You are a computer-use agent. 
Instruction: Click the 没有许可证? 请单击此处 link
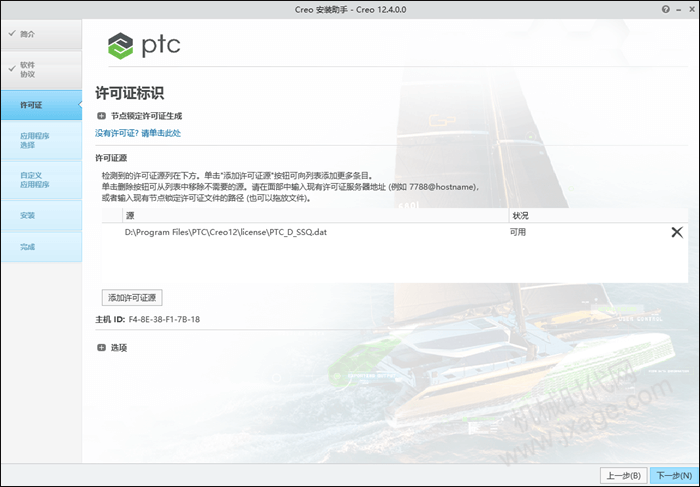coord(138,133)
